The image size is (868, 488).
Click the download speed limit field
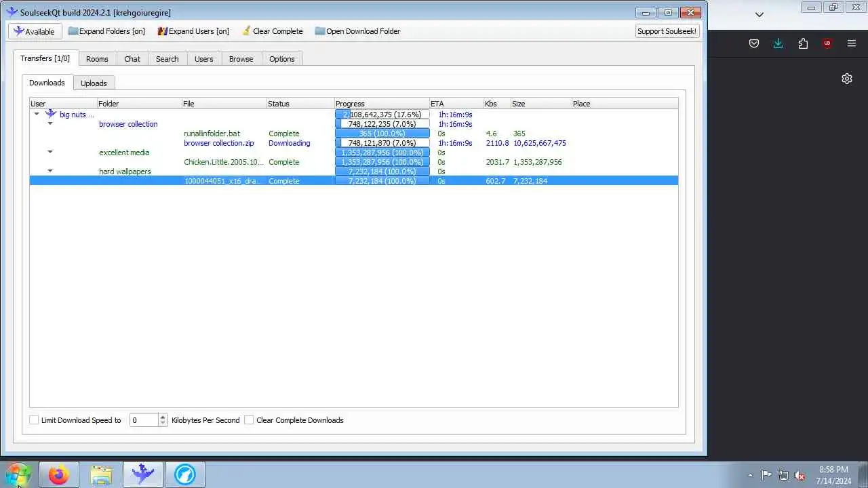click(143, 420)
